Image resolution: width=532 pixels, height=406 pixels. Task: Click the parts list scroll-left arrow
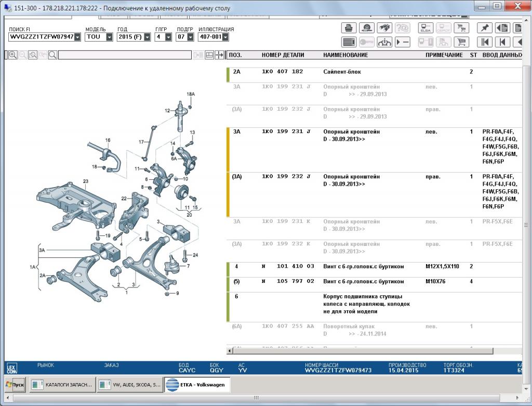[x=230, y=351]
